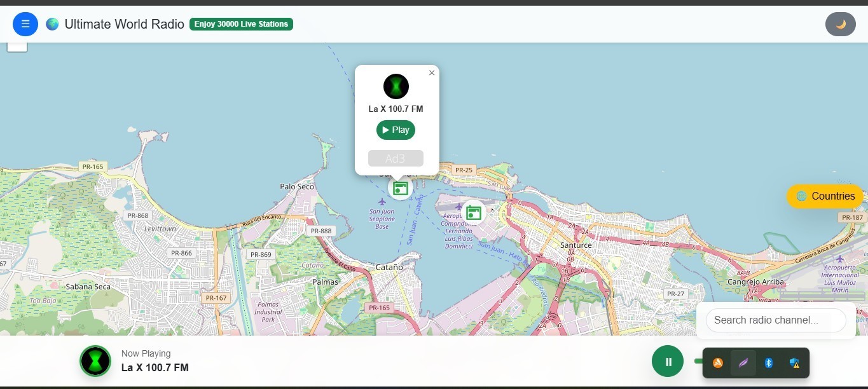Open the Windows Security shield tray icon

point(794,363)
